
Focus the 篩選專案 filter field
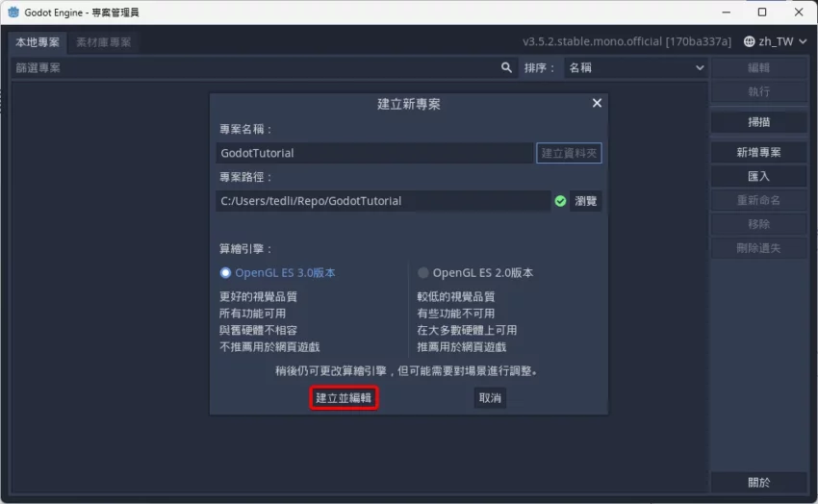[264, 67]
